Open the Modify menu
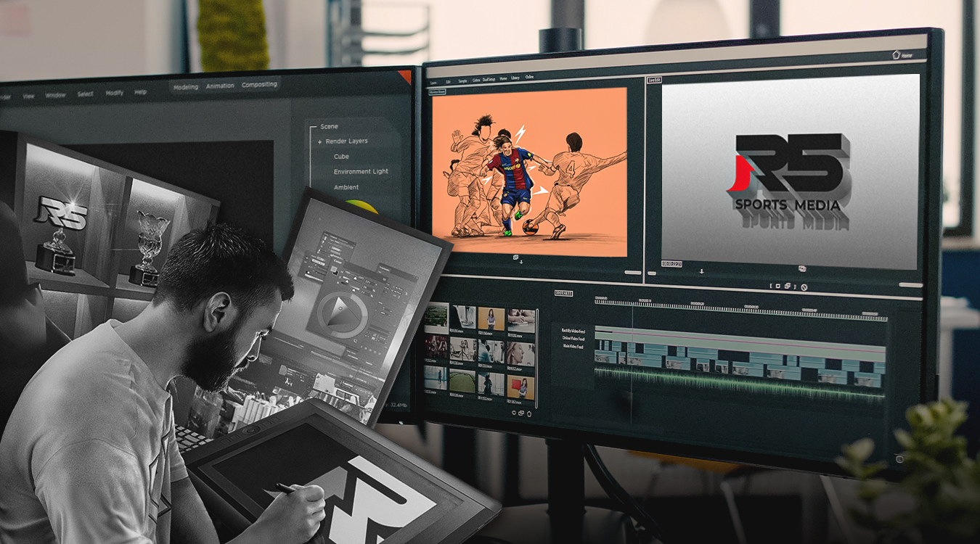 click(115, 93)
